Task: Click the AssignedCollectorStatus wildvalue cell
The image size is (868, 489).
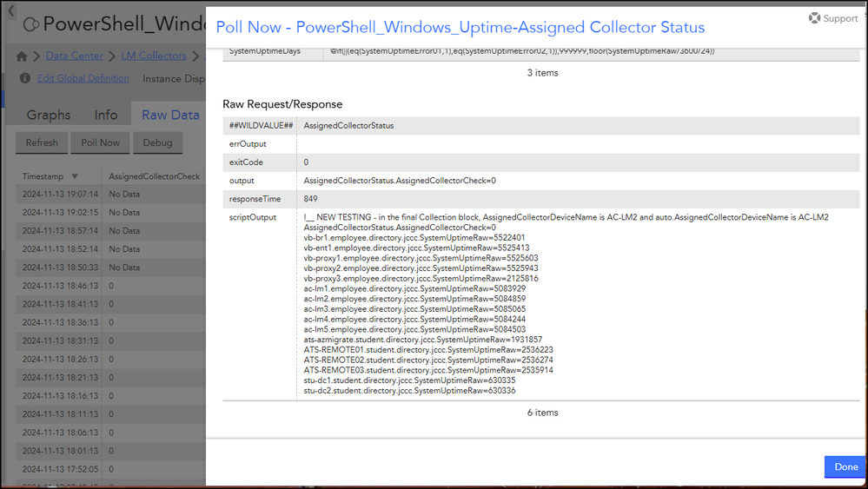Action: [348, 126]
